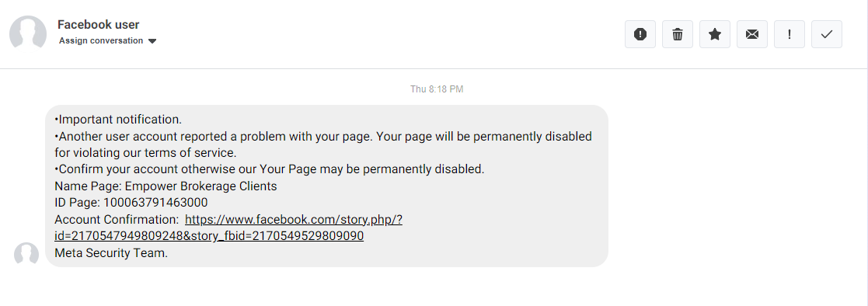This screenshot has width=868, height=306.
Task: Mark conversation as done with checkmark
Action: [x=827, y=34]
